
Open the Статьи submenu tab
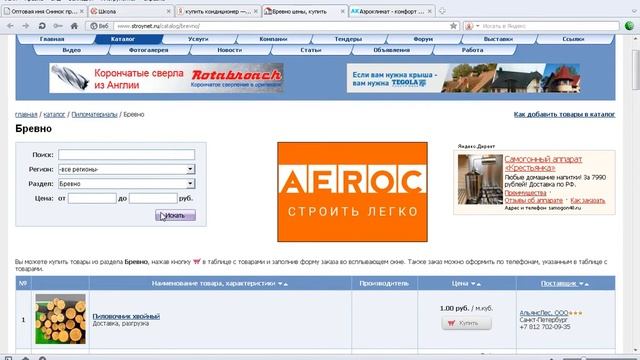pyautogui.click(x=311, y=50)
